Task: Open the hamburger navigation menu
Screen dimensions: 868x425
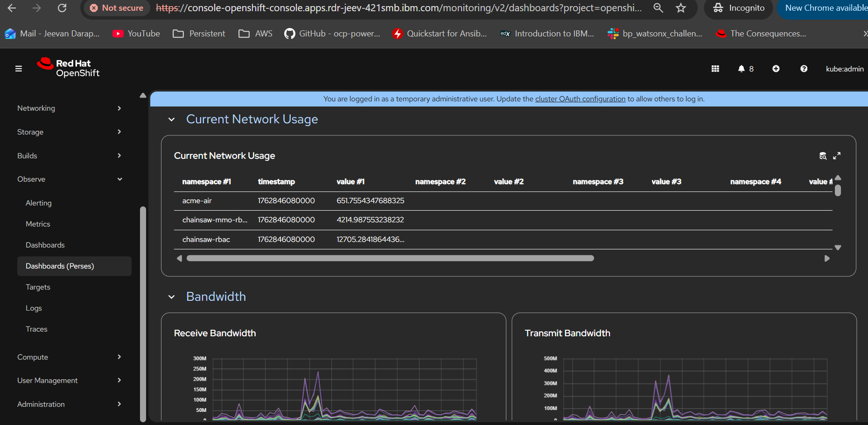Action: pyautogui.click(x=19, y=69)
